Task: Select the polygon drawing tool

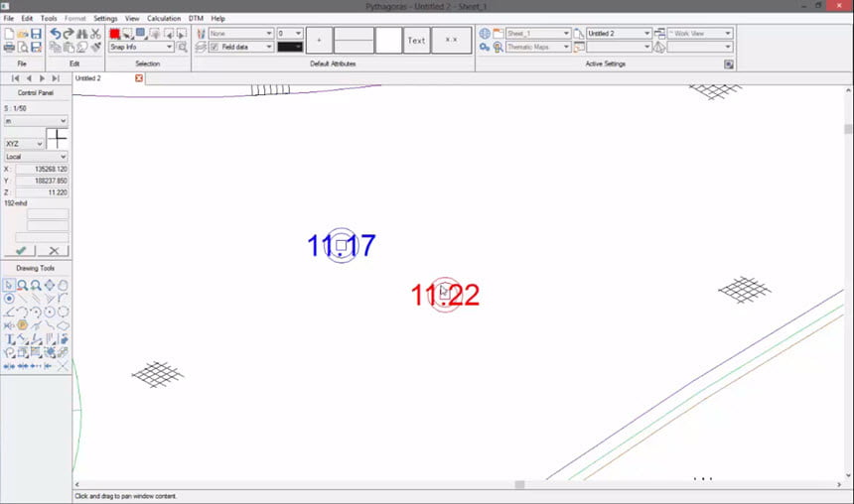Action: click(64, 325)
